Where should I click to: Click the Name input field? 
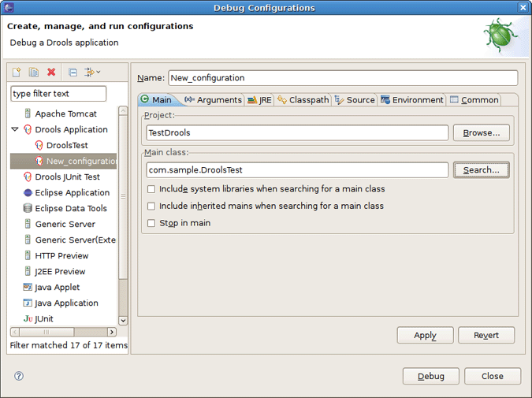pos(343,78)
